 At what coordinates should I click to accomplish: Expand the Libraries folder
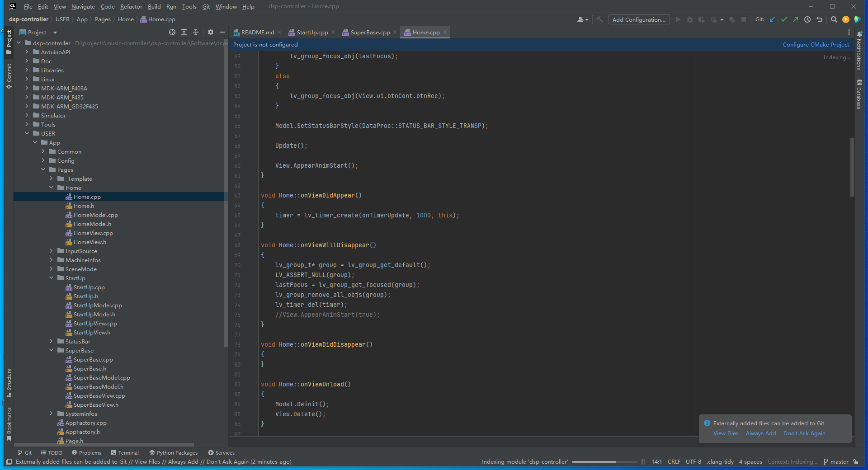tap(27, 70)
